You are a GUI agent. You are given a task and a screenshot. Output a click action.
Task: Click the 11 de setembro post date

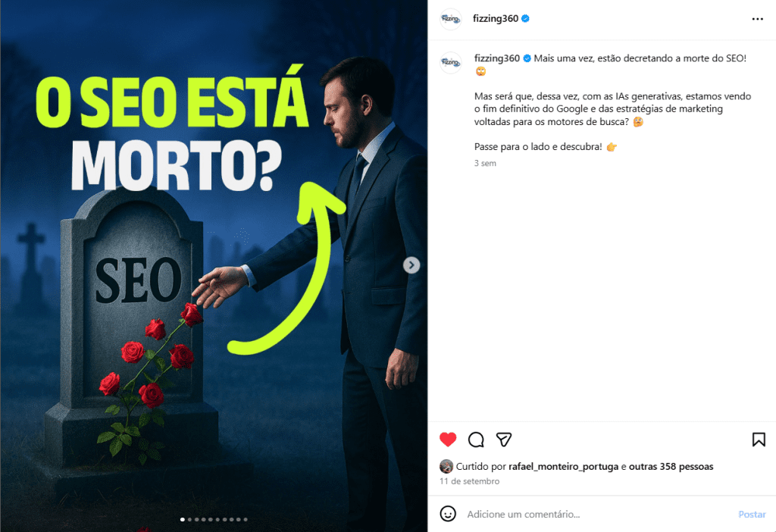[469, 481]
